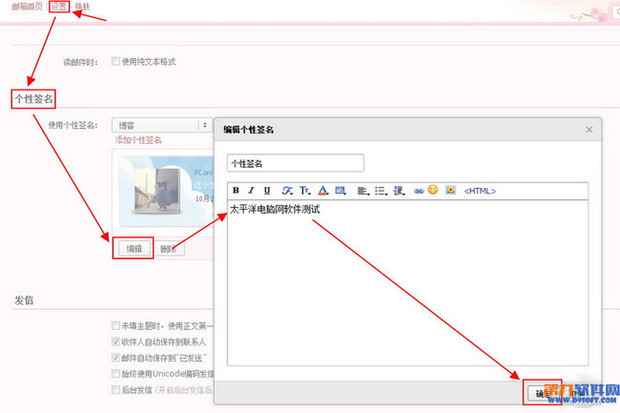Click the 编辑 button under signature
The height and width of the screenshot is (413, 620).
tap(134, 248)
